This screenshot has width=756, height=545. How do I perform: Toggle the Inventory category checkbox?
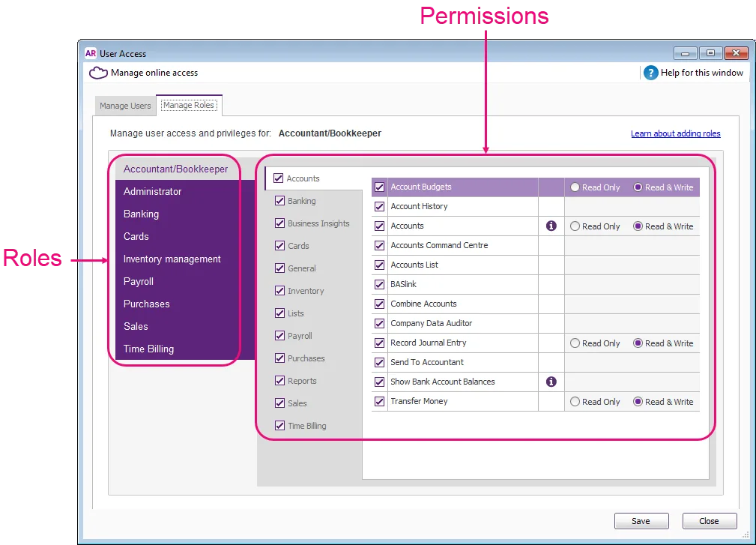tap(279, 290)
